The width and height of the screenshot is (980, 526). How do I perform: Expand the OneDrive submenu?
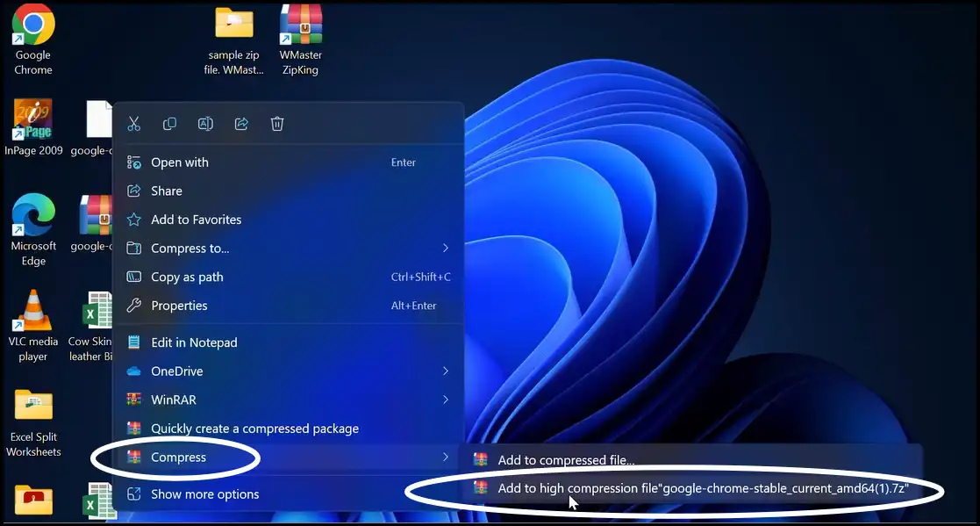click(288, 371)
